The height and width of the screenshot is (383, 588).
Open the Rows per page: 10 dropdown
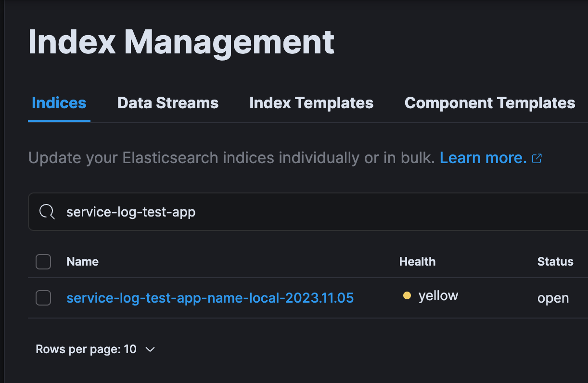95,349
